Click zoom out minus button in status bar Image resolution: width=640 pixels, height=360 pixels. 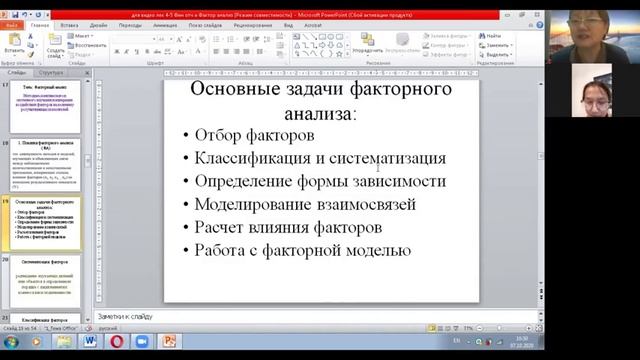point(480,328)
